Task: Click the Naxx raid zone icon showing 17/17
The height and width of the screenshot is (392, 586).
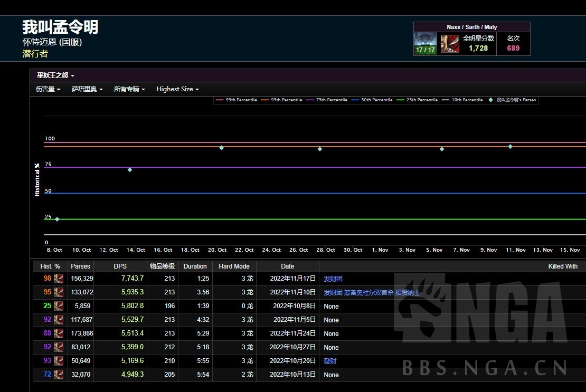Action: click(425, 43)
